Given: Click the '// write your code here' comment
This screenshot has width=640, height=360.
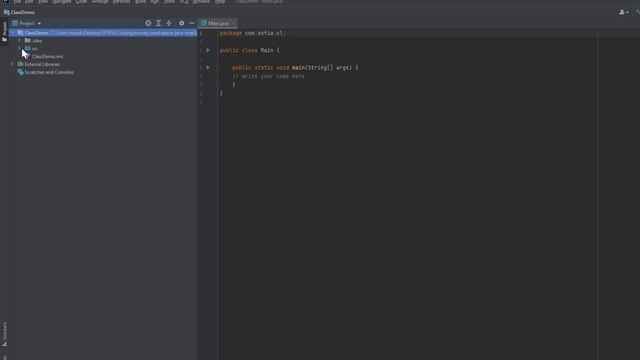Looking at the screenshot, I should coord(268,76).
